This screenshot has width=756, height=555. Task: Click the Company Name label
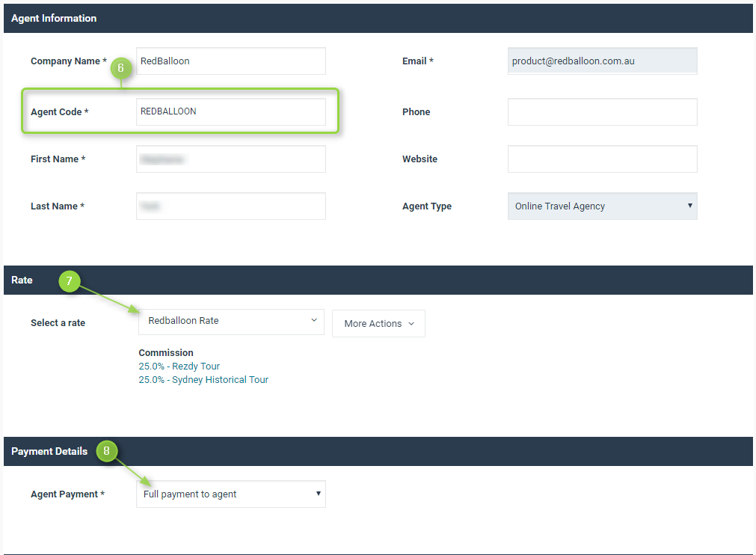tap(69, 61)
